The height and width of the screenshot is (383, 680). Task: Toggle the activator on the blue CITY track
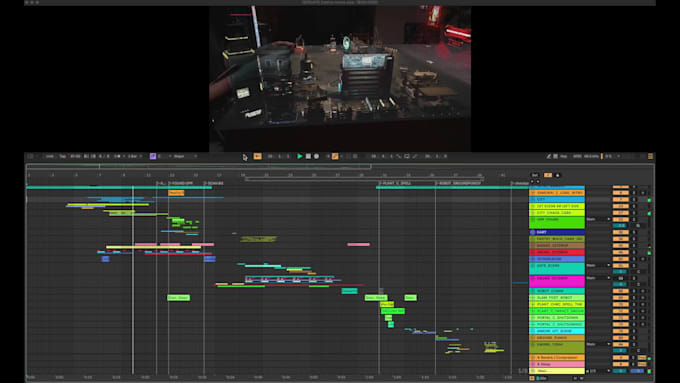621,200
